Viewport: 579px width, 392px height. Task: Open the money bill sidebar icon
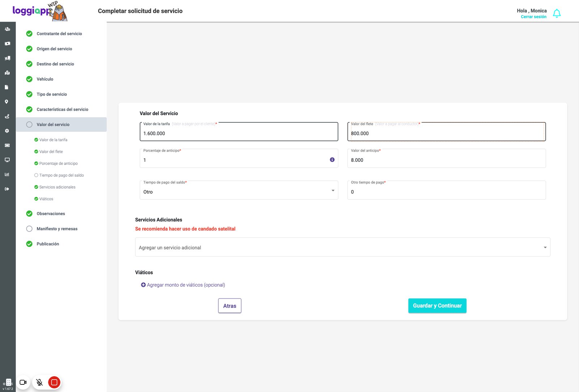pos(7,43)
